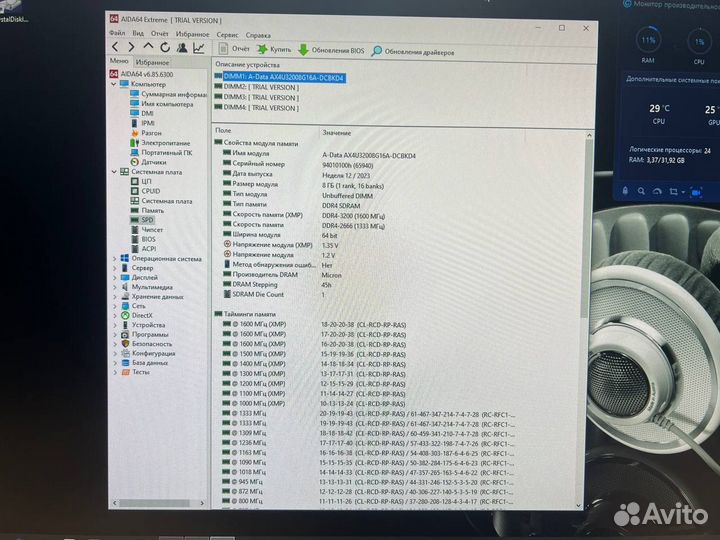Select the Чипсет tree item
This screenshot has width=720, height=540.
pos(147,230)
